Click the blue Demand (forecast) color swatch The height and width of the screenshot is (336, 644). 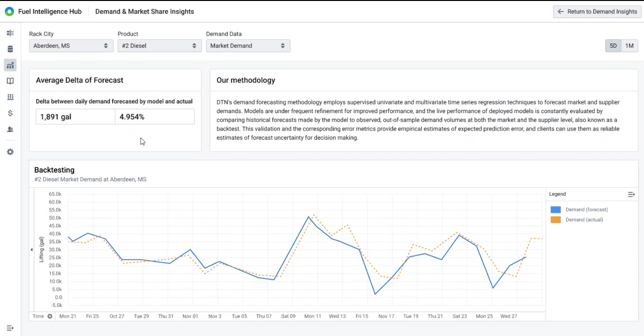point(556,210)
